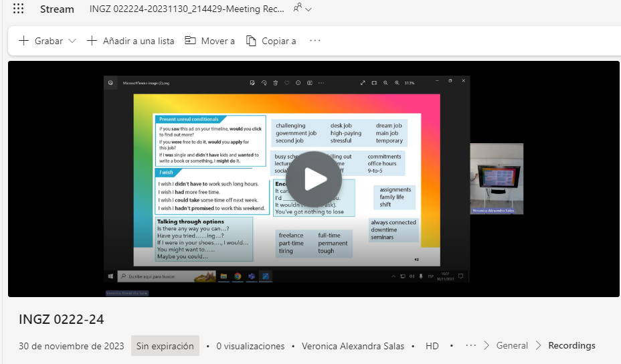Expand the breadcrumb ellipsis path
The height and width of the screenshot is (364, 621).
[x=471, y=346]
